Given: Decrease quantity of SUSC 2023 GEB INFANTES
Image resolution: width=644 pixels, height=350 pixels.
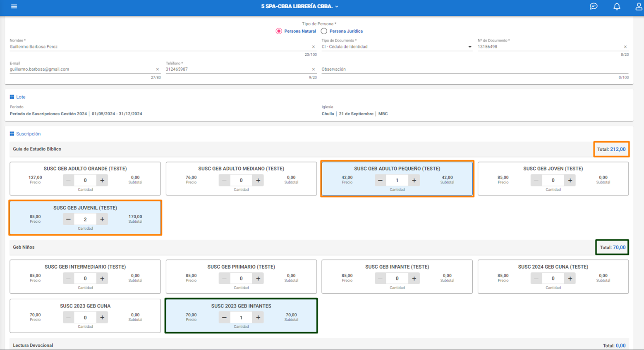Looking at the screenshot, I should pyautogui.click(x=224, y=317).
